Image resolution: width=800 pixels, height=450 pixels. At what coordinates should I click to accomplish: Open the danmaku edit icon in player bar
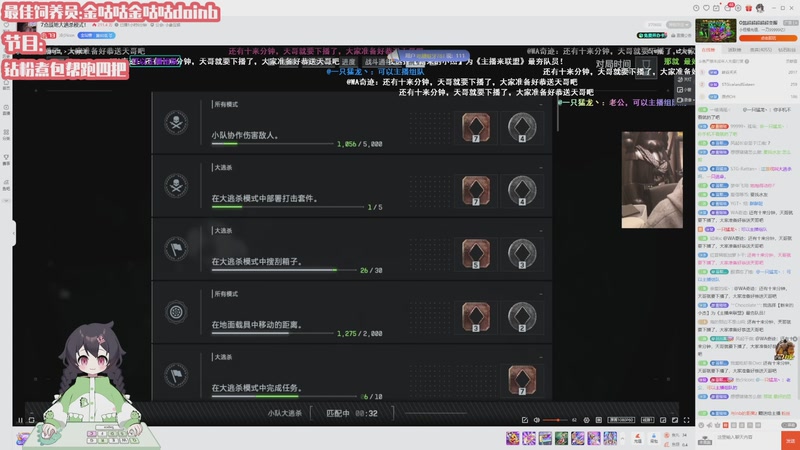(x=524, y=420)
